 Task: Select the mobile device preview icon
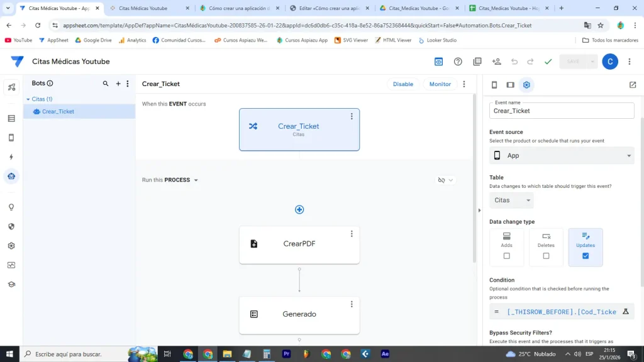pyautogui.click(x=493, y=84)
